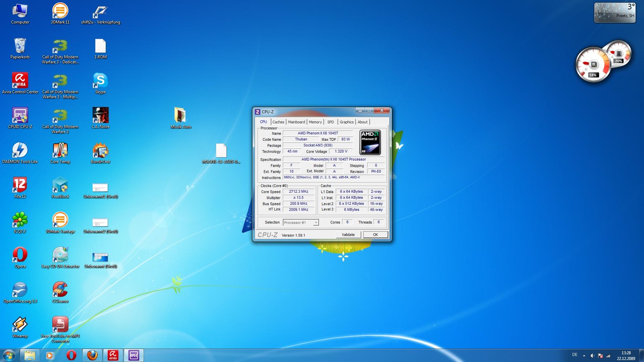
Task: Select the 1.ROM file icon
Action: click(x=101, y=49)
